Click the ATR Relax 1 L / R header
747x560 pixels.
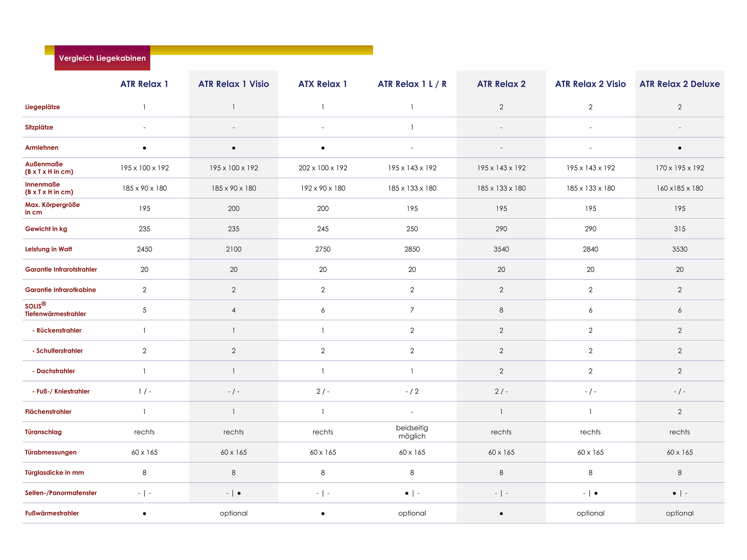click(412, 84)
